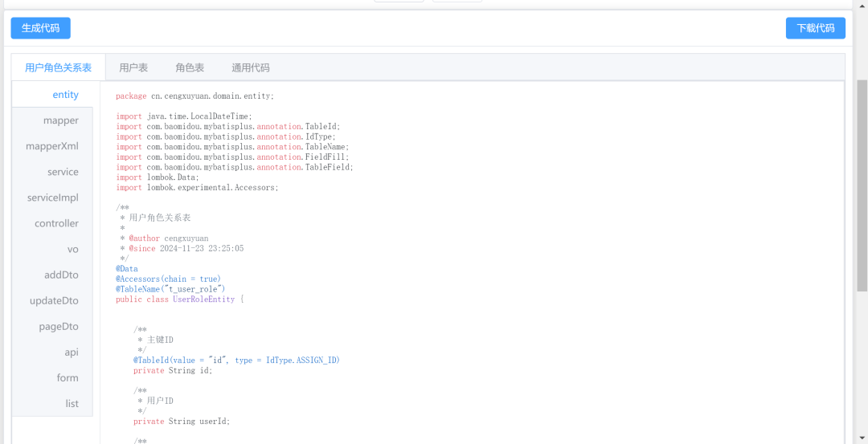Open the mapper side tab

pyautogui.click(x=61, y=120)
